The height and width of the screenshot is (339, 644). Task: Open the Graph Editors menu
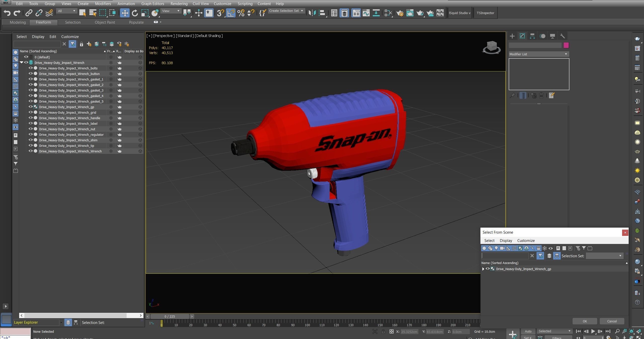tap(153, 4)
